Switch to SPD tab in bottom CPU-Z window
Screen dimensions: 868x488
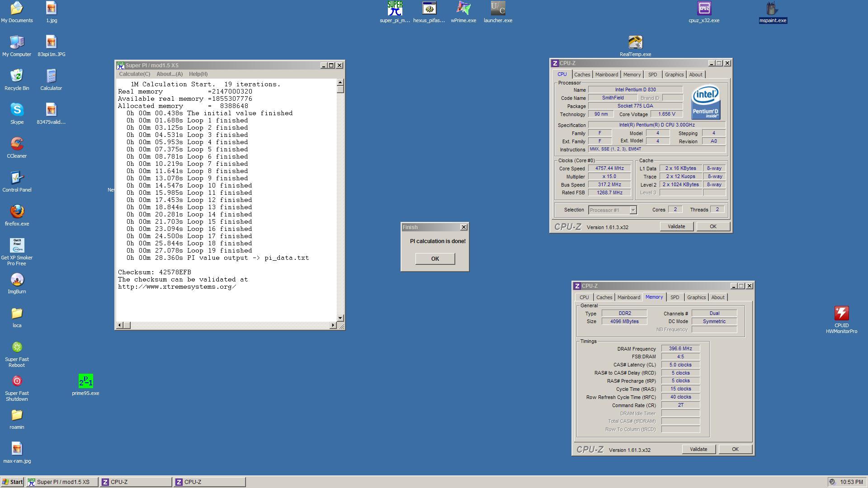675,297
